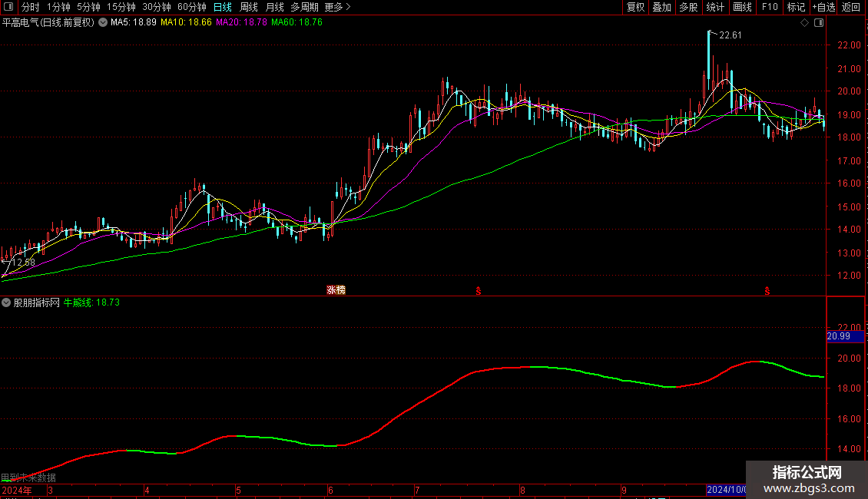Click the 14.00 value on indicator axis
Screen dimensions: 868x499
click(x=849, y=449)
